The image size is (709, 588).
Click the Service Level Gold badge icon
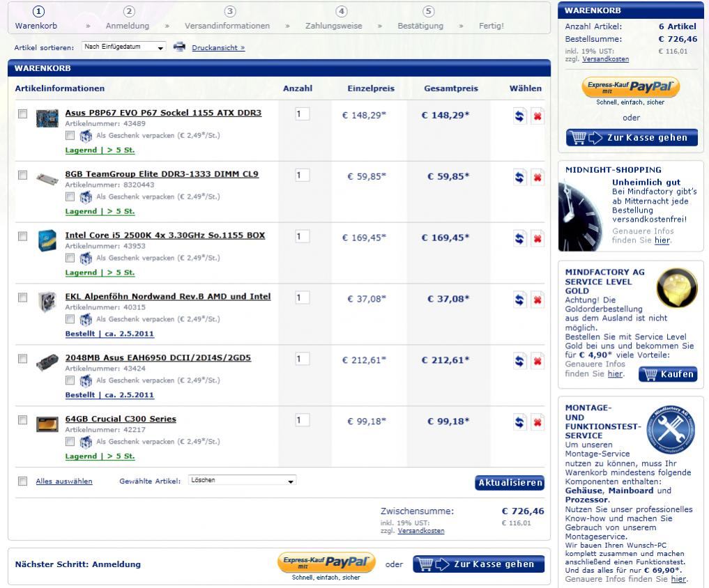click(676, 288)
